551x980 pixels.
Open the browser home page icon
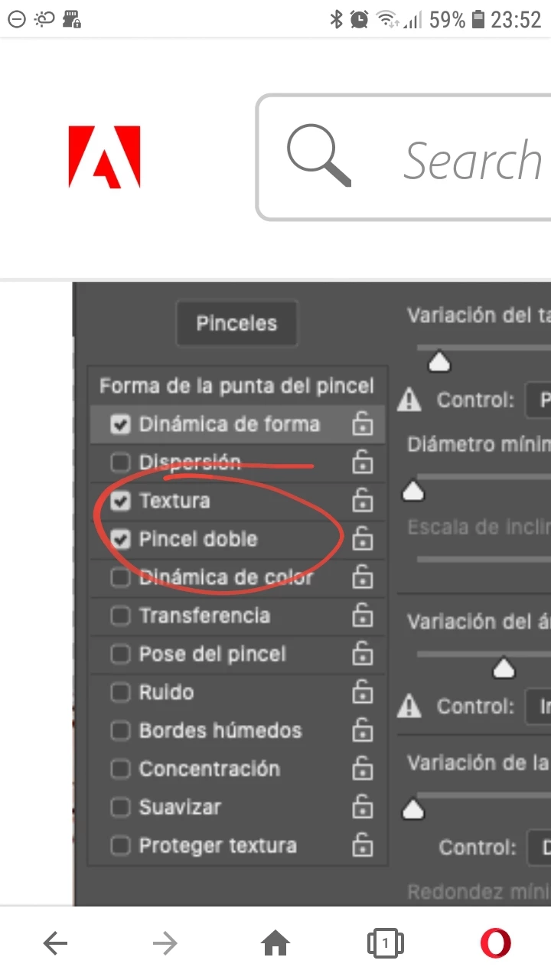275,943
